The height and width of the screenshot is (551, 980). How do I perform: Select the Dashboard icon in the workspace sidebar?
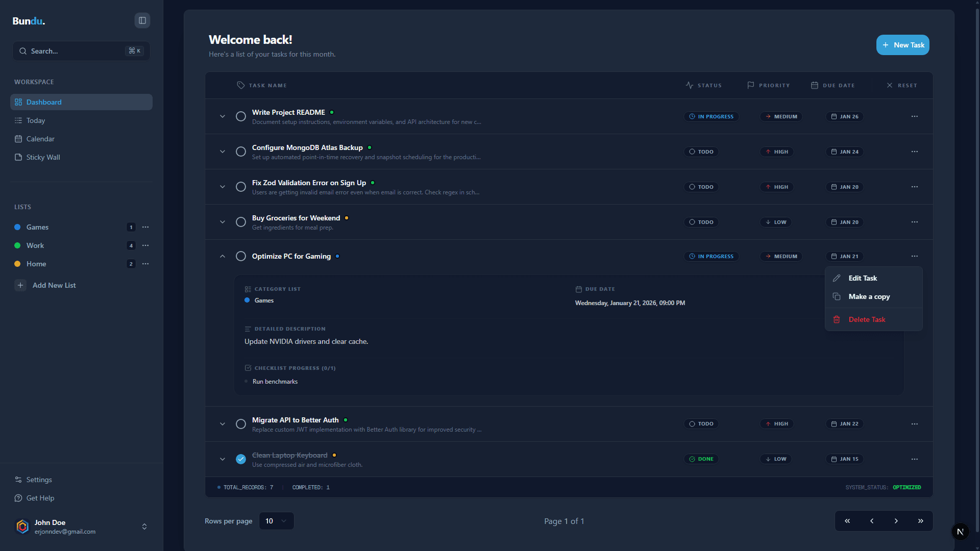coord(18,102)
